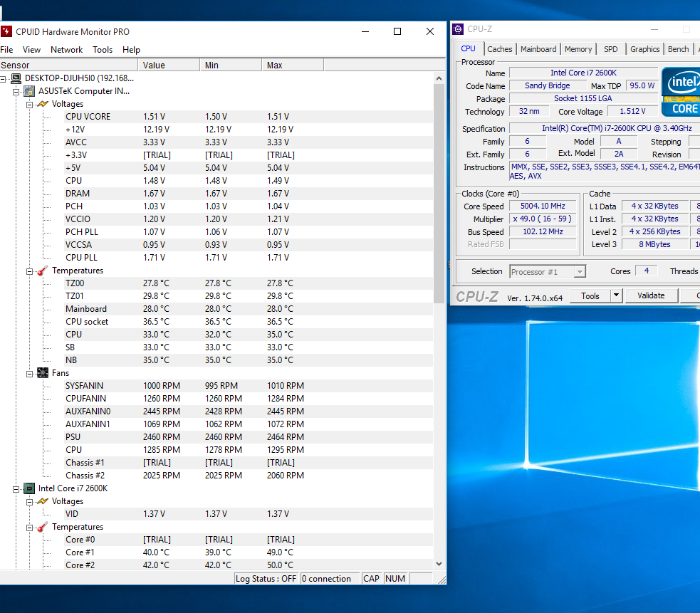Click the Intel Core logo in CPU-Z
The image size is (700, 613).
pos(681,92)
